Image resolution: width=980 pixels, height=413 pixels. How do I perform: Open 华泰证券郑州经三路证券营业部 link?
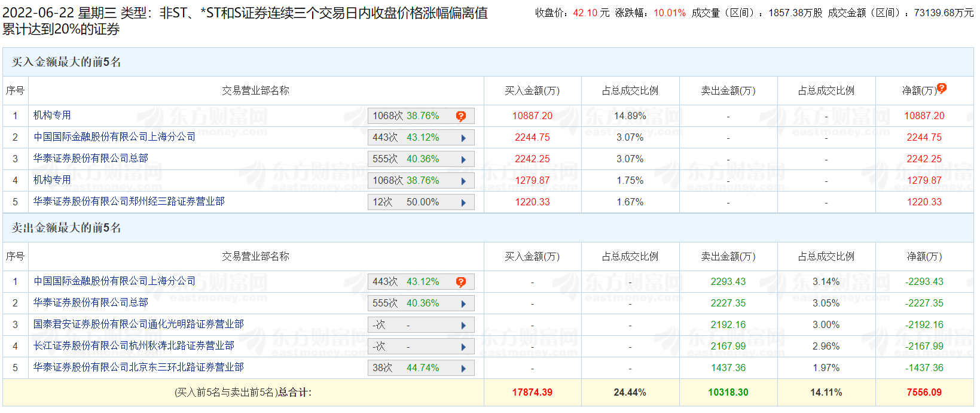[129, 202]
